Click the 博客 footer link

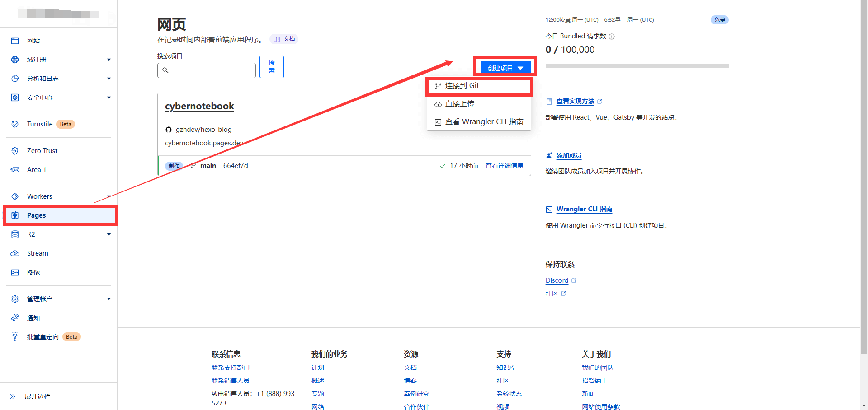pyautogui.click(x=410, y=381)
